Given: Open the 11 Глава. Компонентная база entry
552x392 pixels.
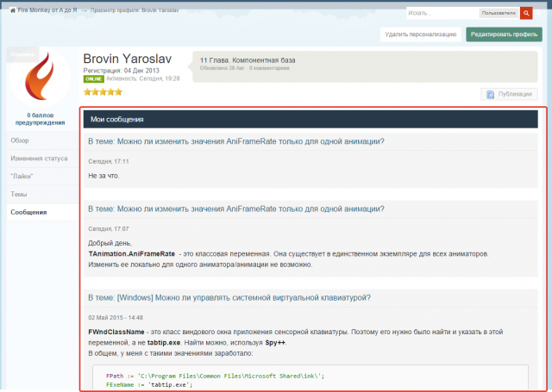Looking at the screenshot, I should point(248,60).
